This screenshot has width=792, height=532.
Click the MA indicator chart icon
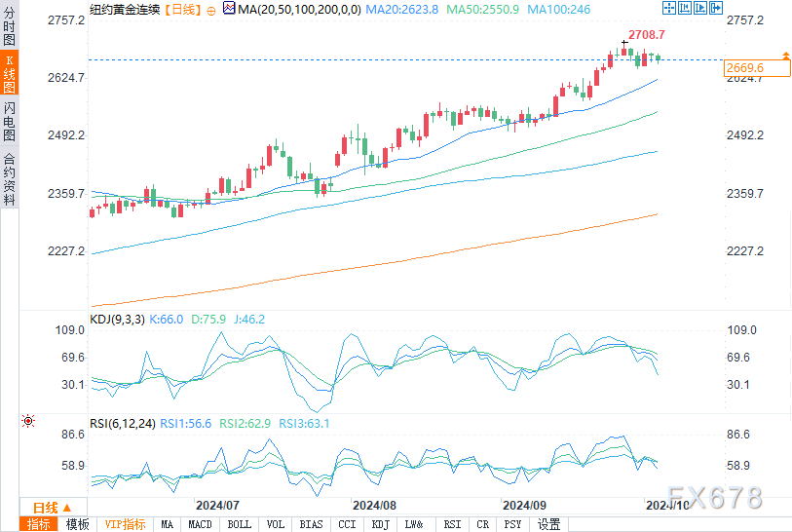(229, 8)
